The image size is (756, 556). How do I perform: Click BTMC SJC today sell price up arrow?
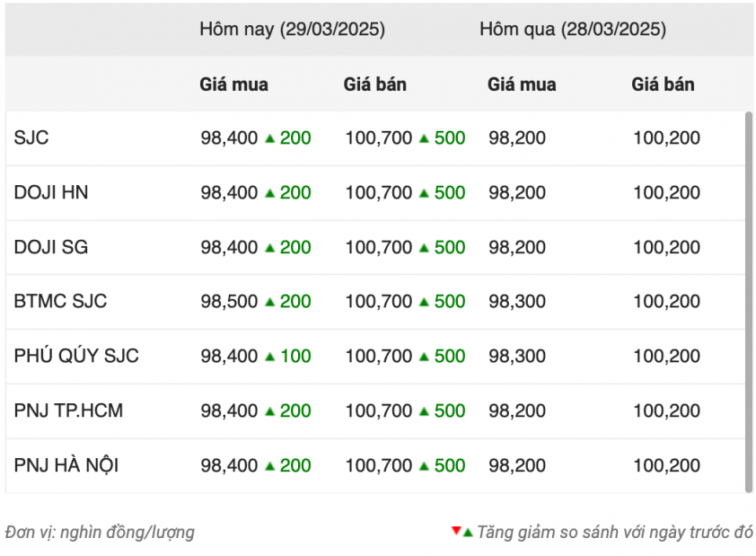click(425, 303)
